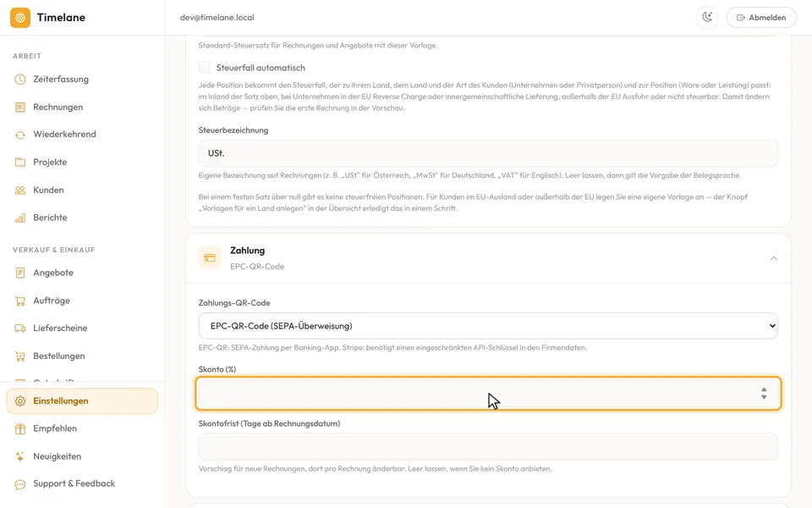Collapse the Zahlung section chevron

pos(774,258)
